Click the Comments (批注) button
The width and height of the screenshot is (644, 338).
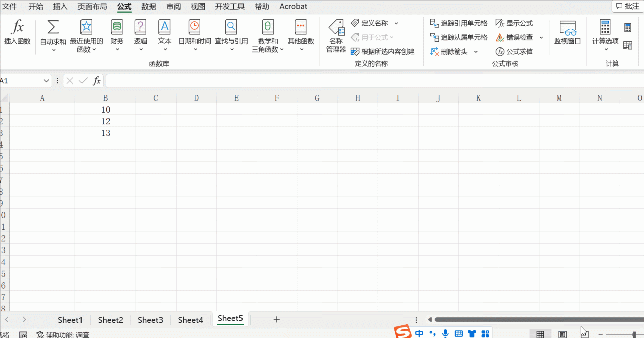tap(627, 6)
